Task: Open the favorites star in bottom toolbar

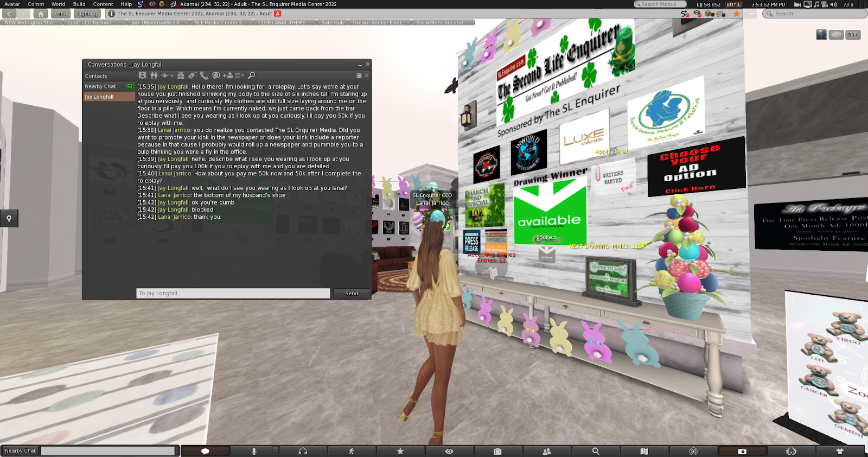Action: (x=400, y=451)
